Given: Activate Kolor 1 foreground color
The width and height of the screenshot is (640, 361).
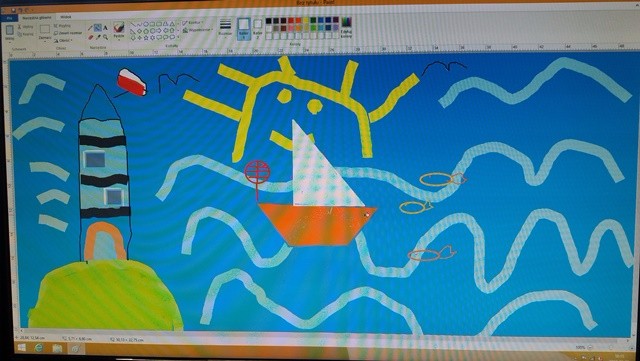Looking at the screenshot, I should [x=244, y=28].
